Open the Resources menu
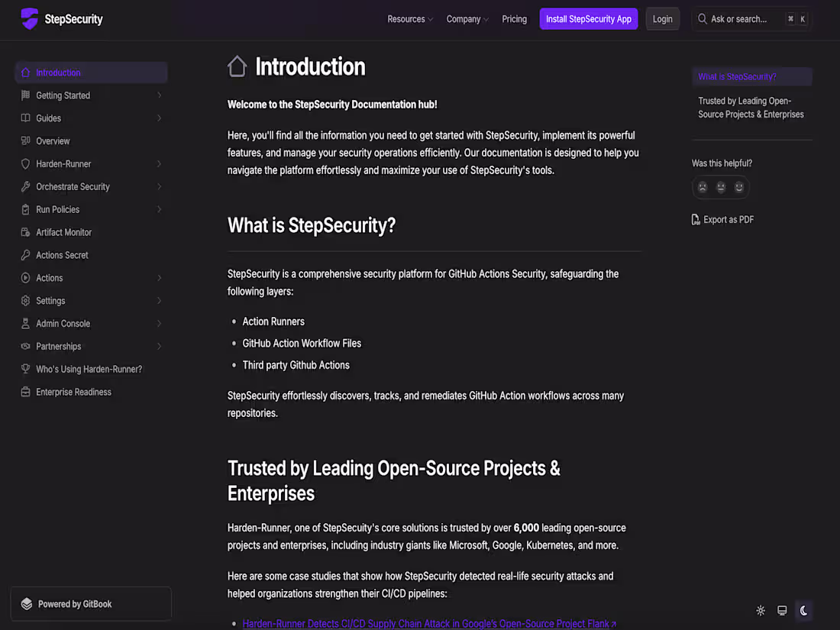This screenshot has width=840, height=630. point(410,18)
